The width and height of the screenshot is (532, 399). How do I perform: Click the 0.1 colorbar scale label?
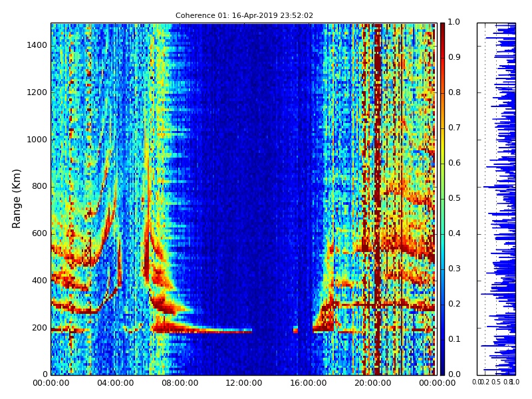tap(454, 339)
